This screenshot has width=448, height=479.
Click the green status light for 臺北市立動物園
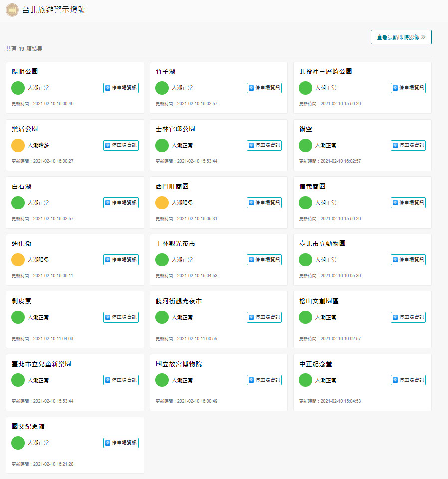pos(305,260)
